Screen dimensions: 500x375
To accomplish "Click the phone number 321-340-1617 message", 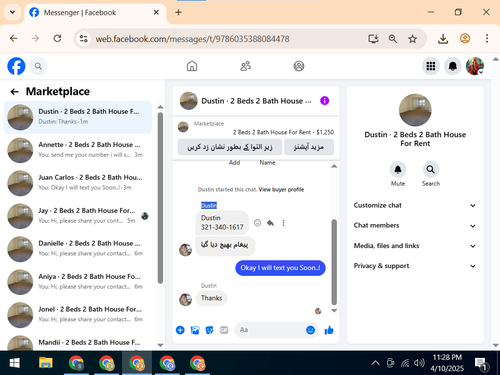I will pyautogui.click(x=222, y=223).
